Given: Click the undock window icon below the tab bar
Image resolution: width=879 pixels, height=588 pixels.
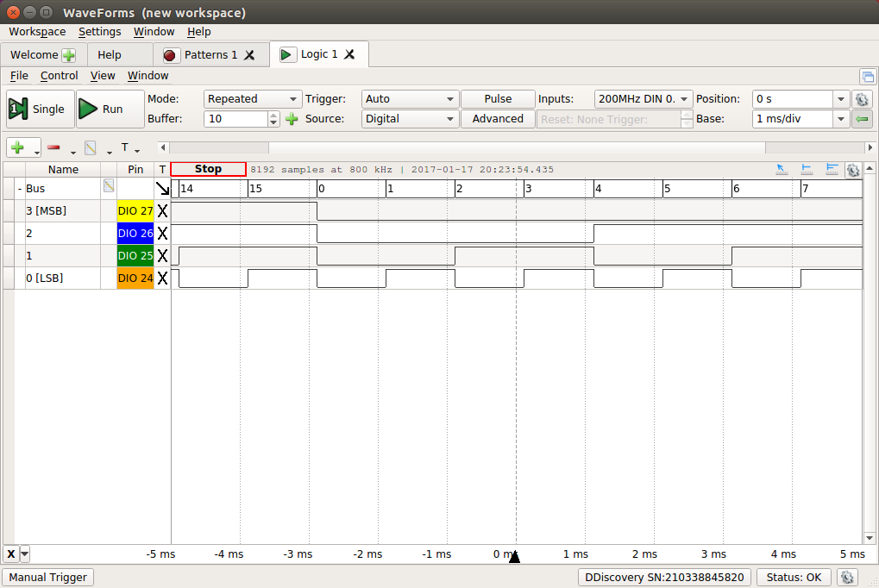Looking at the screenshot, I should tap(868, 77).
